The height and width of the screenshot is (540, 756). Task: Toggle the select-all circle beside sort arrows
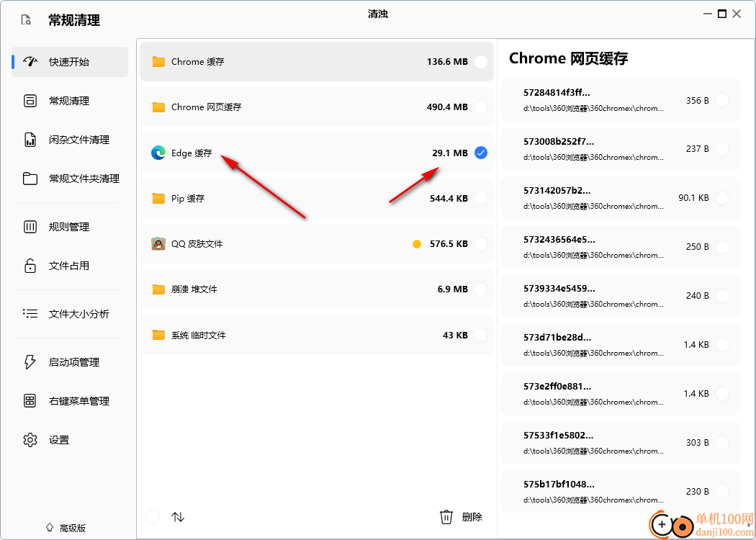153,518
